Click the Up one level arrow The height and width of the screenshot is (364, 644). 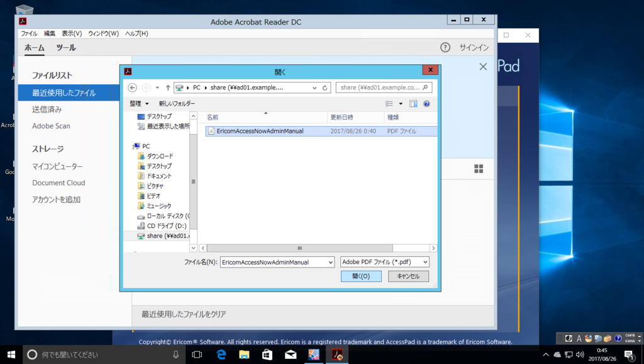[x=168, y=88]
